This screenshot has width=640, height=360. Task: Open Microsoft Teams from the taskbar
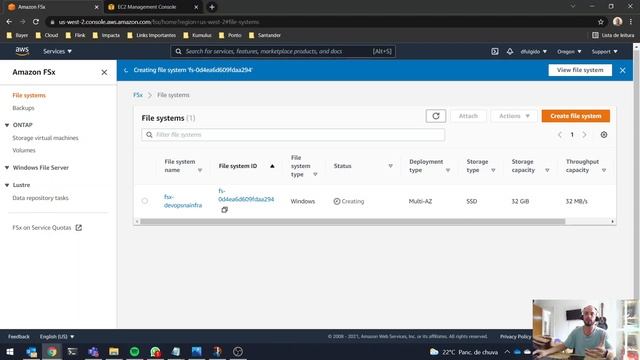click(x=93, y=351)
